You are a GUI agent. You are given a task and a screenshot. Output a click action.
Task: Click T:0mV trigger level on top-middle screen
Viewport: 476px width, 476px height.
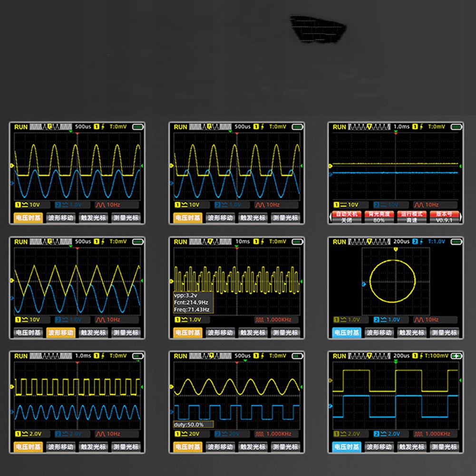click(277, 126)
